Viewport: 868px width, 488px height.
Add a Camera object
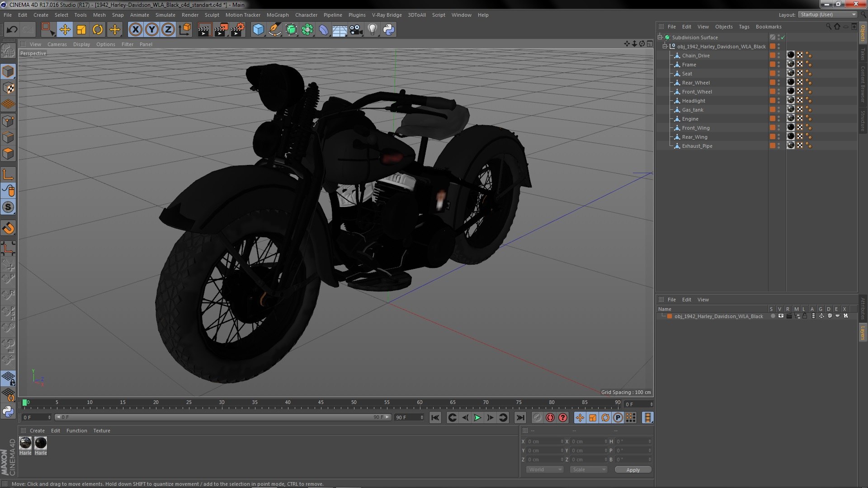pos(356,30)
